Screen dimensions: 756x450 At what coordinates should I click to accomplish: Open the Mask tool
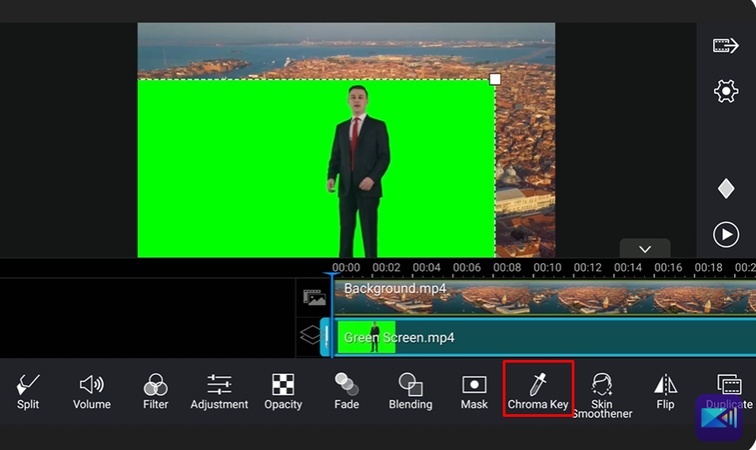pyautogui.click(x=474, y=392)
